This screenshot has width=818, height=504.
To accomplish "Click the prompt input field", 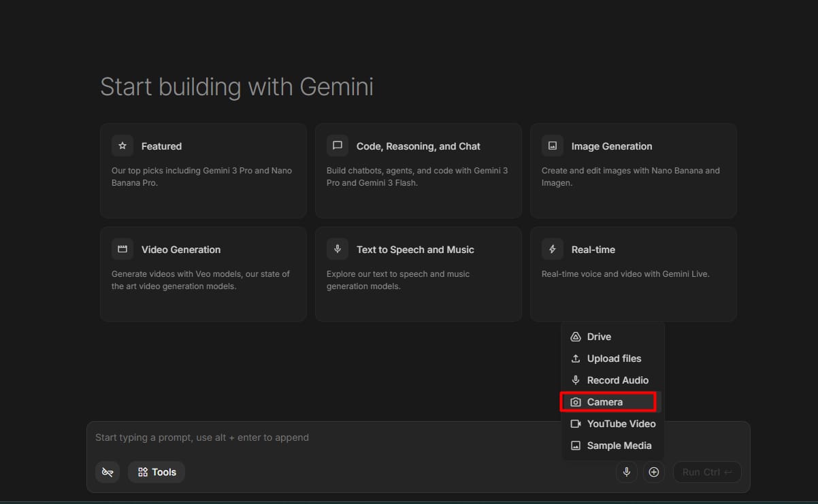I will coord(272,437).
